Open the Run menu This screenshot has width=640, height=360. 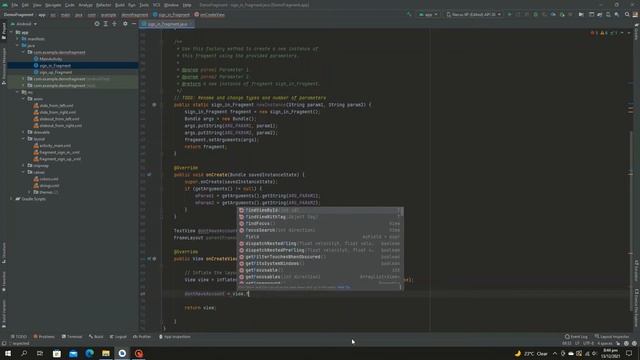point(132,5)
